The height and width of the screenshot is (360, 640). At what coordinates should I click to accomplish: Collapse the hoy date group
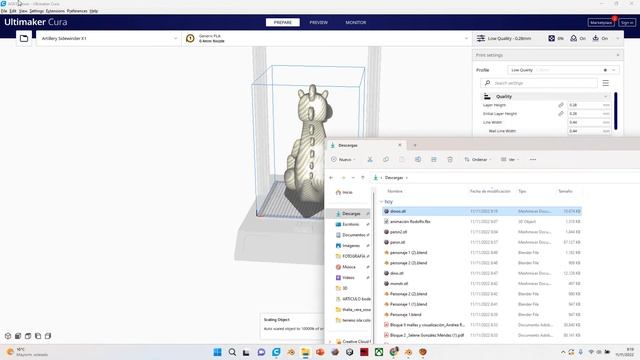381,202
